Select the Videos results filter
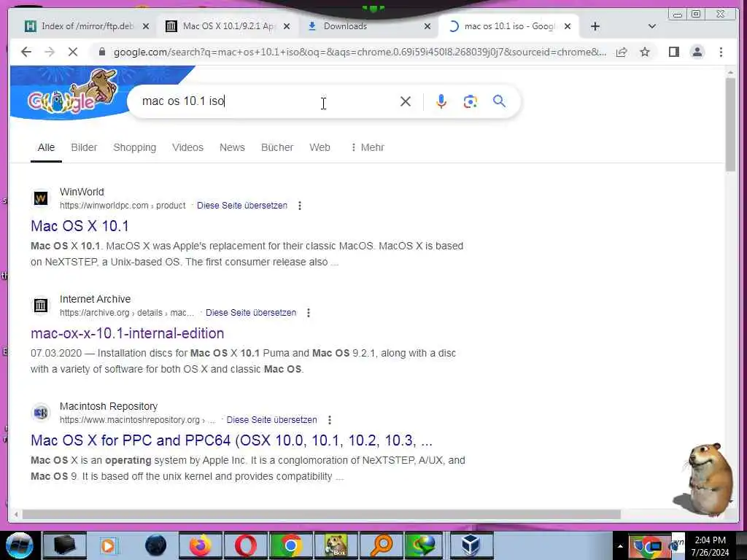The height and width of the screenshot is (560, 747). click(x=187, y=147)
